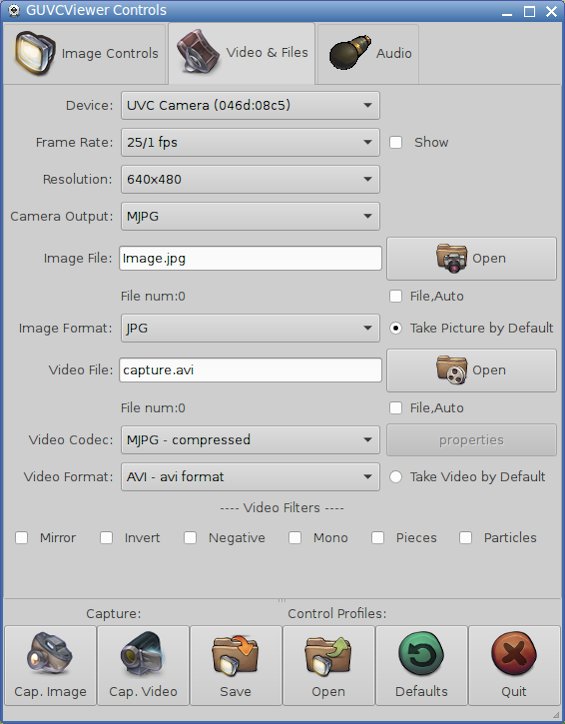The height and width of the screenshot is (724, 565).
Task: Open the Image Format JPG dropdown
Action: click(251, 328)
